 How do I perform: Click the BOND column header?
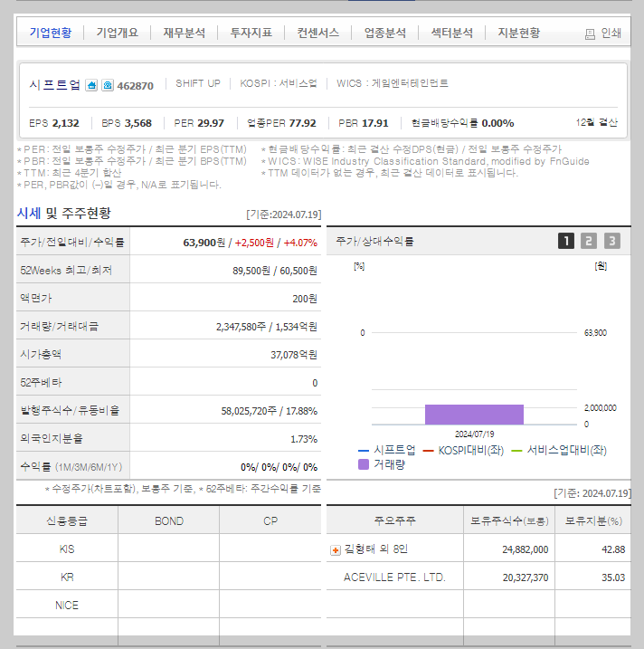pyautogui.click(x=169, y=521)
